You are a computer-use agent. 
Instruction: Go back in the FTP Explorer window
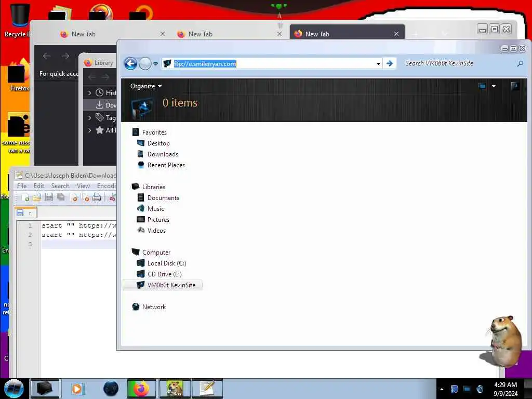pos(130,63)
